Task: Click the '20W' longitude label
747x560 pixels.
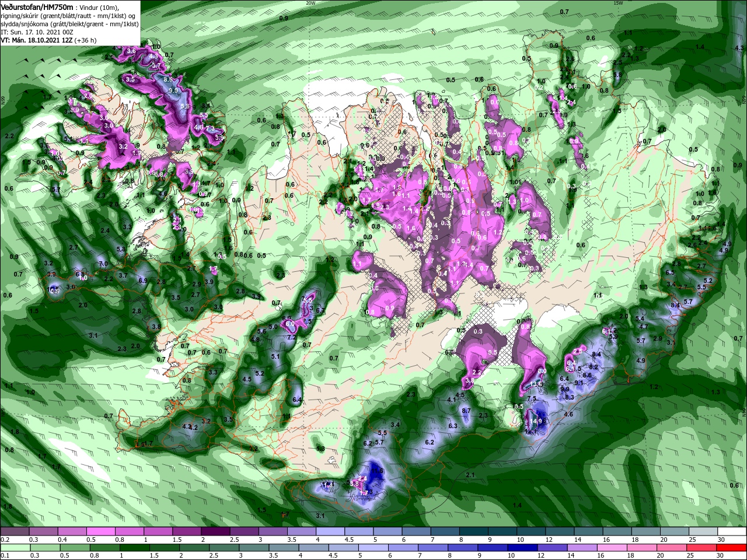Action: [310, 3]
